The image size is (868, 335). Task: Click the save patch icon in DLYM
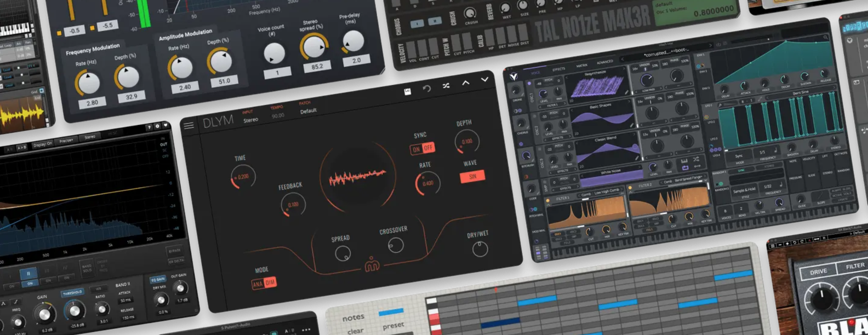coord(407,92)
